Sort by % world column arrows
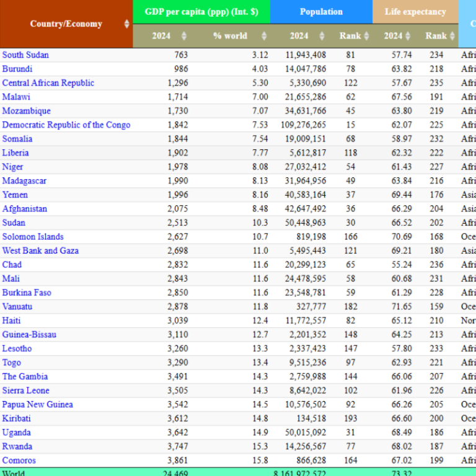The height and width of the screenshot is (476, 476). [264, 36]
